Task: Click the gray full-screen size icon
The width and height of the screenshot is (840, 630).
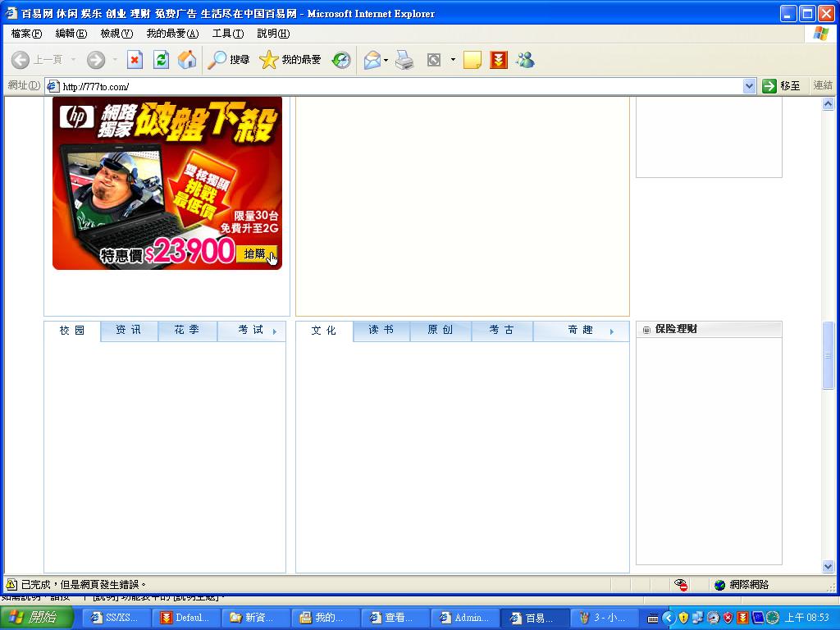Action: coord(433,59)
